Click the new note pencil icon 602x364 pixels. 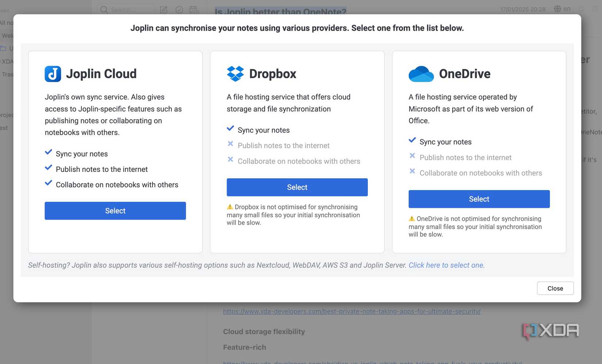point(163,9)
